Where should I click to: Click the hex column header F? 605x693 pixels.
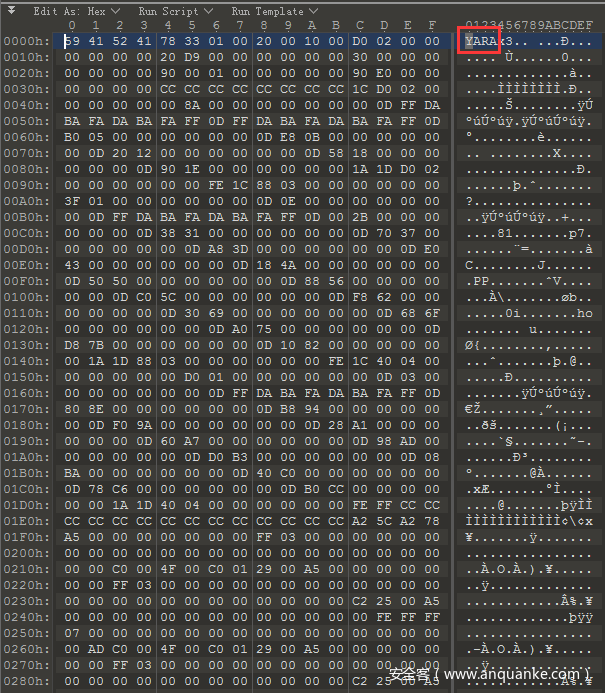tap(432, 26)
